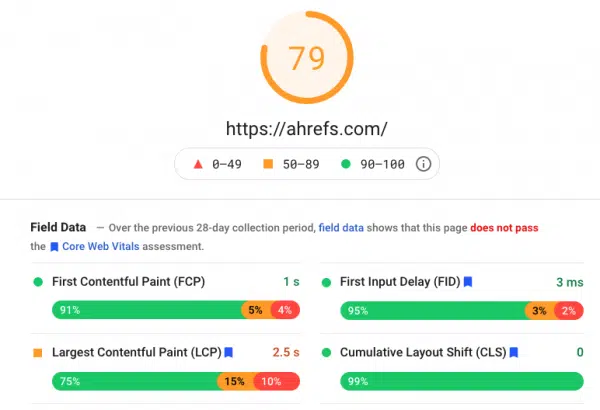Image resolution: width=600 pixels, height=410 pixels.
Task: Open the Core Web Vitals link
Action: pyautogui.click(x=101, y=247)
